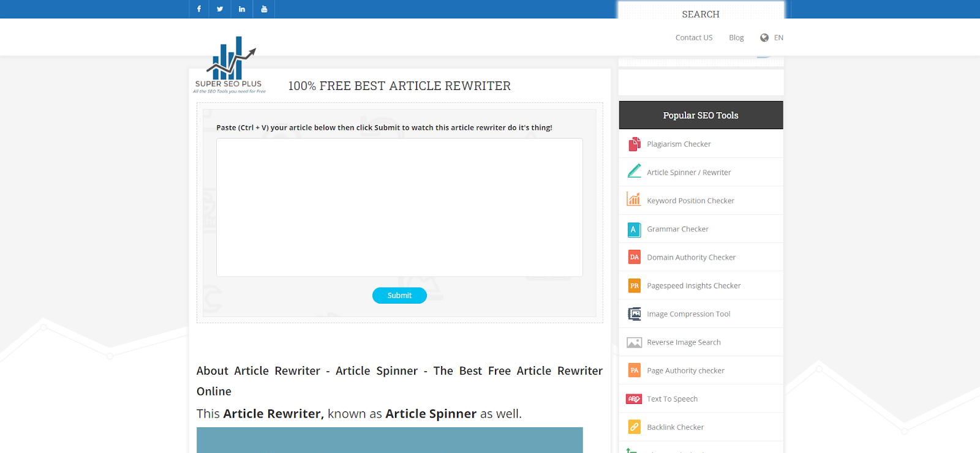Click the Page Authority PA icon
The width and height of the screenshot is (980, 453).
(x=635, y=370)
